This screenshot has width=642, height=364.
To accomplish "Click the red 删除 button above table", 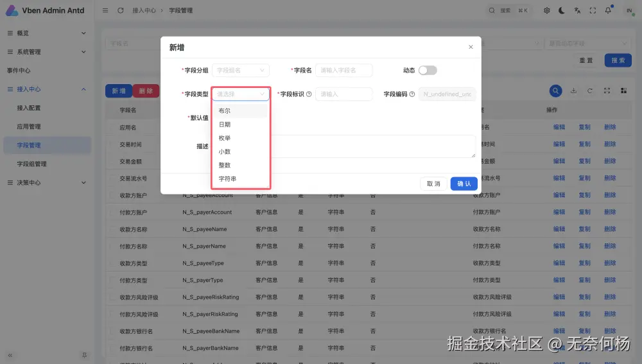I will (146, 91).
